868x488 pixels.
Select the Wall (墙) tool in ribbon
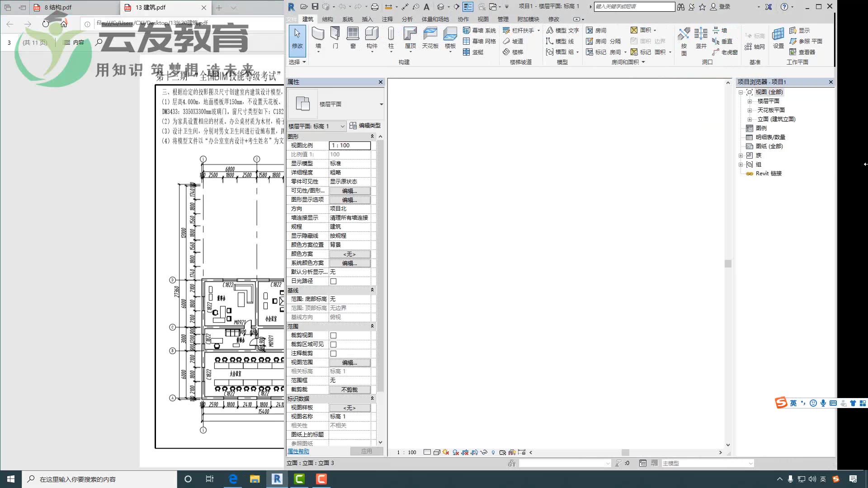pos(318,37)
